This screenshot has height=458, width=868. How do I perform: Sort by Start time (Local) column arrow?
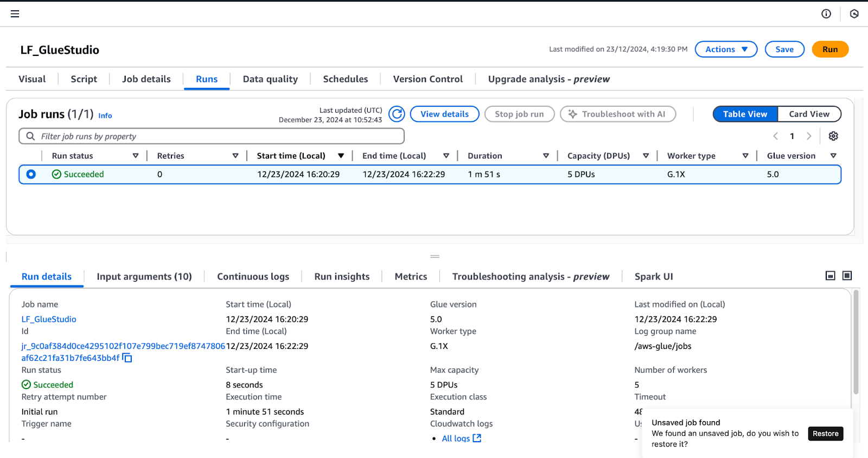[341, 156]
